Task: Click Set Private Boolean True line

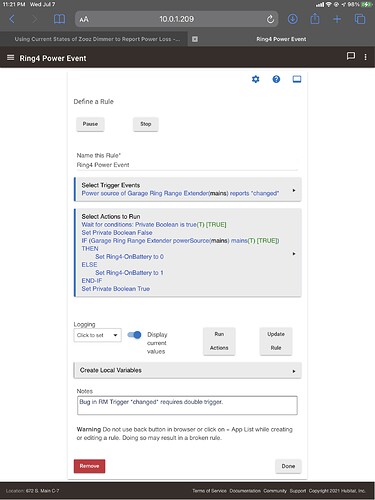Action: (116, 289)
